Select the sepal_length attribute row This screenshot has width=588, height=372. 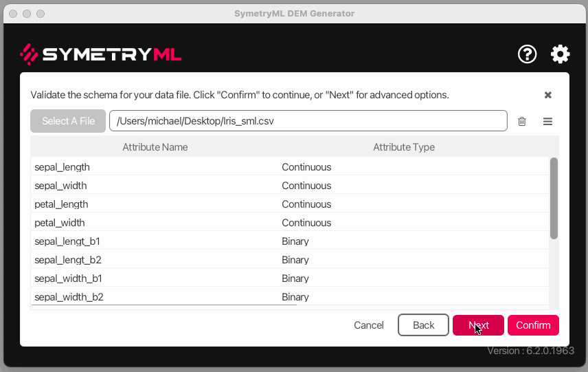[x=290, y=167]
